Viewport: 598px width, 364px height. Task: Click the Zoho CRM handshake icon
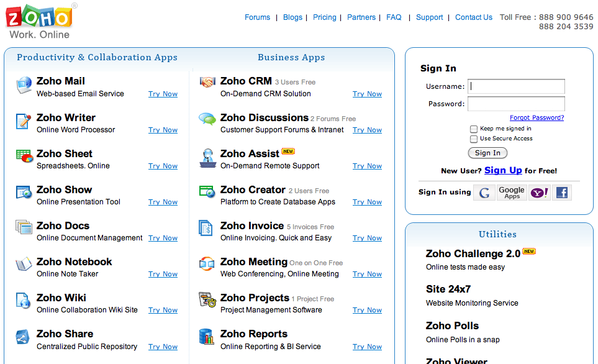click(207, 83)
